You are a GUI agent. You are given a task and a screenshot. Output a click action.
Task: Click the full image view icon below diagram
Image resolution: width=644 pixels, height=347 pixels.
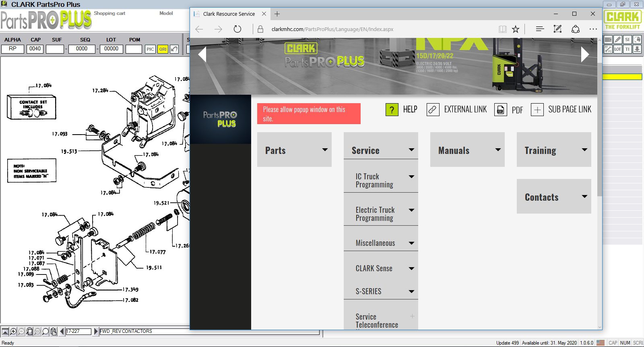pyautogui.click(x=5, y=331)
